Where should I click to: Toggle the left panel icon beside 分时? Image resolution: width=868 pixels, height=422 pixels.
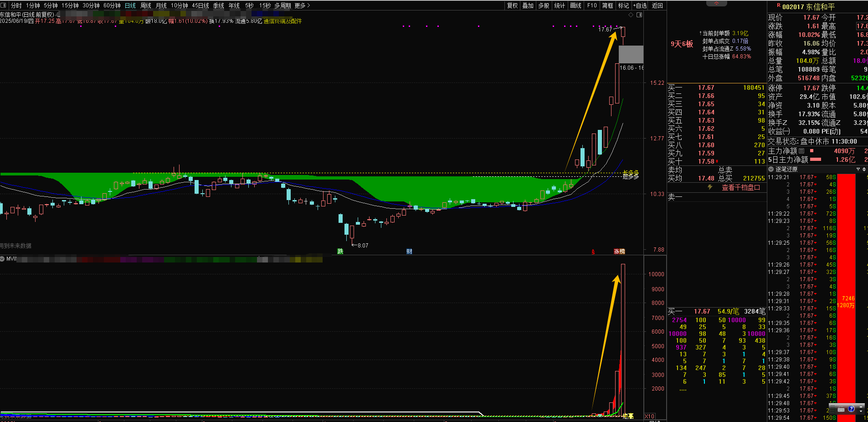pyautogui.click(x=4, y=5)
